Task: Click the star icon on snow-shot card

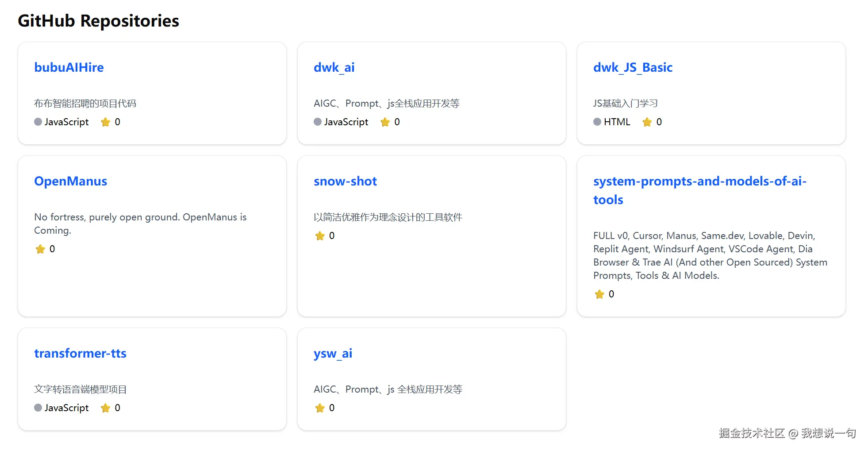Action: [x=320, y=236]
